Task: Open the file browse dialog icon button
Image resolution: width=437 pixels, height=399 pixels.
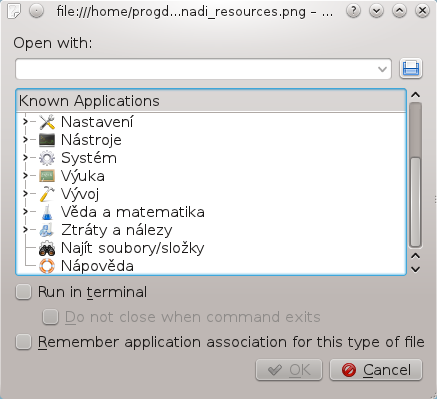Action: pos(411,69)
